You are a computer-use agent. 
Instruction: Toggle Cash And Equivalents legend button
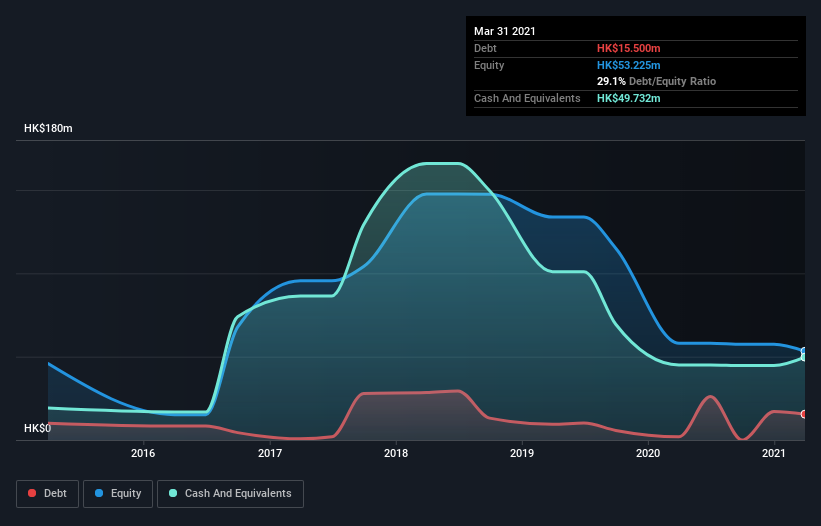coord(230,494)
